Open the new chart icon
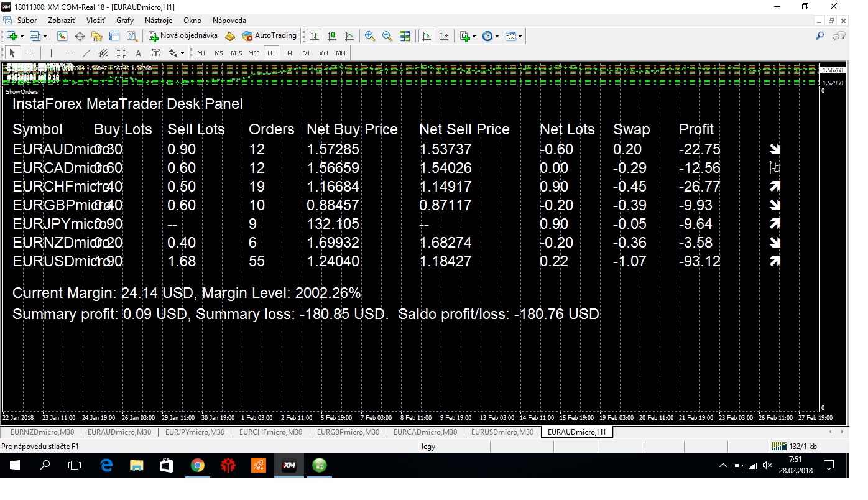The image size is (868, 500). click(x=12, y=36)
